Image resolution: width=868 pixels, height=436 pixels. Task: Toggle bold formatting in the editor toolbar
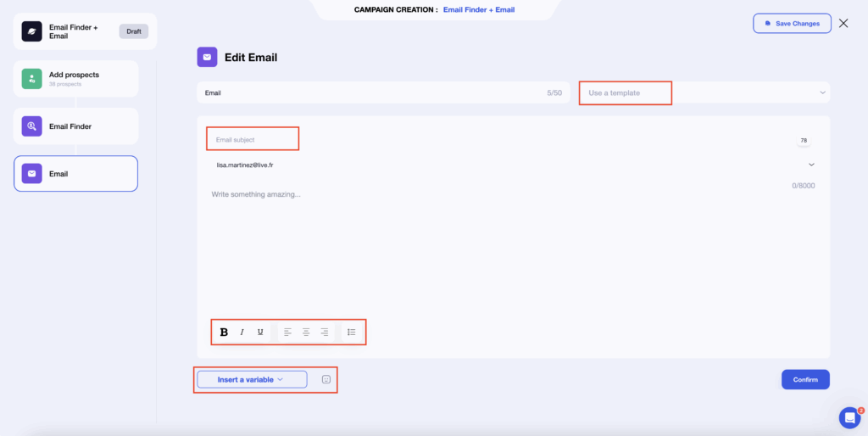224,332
